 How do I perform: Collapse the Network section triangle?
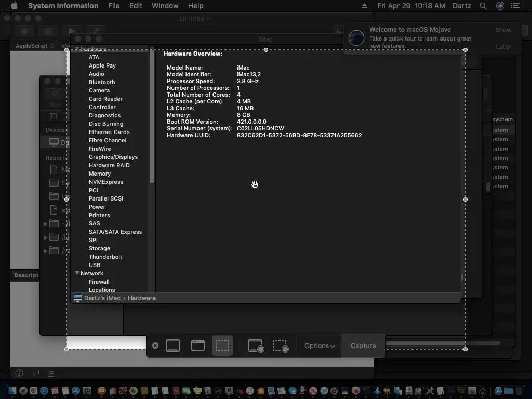coord(77,273)
